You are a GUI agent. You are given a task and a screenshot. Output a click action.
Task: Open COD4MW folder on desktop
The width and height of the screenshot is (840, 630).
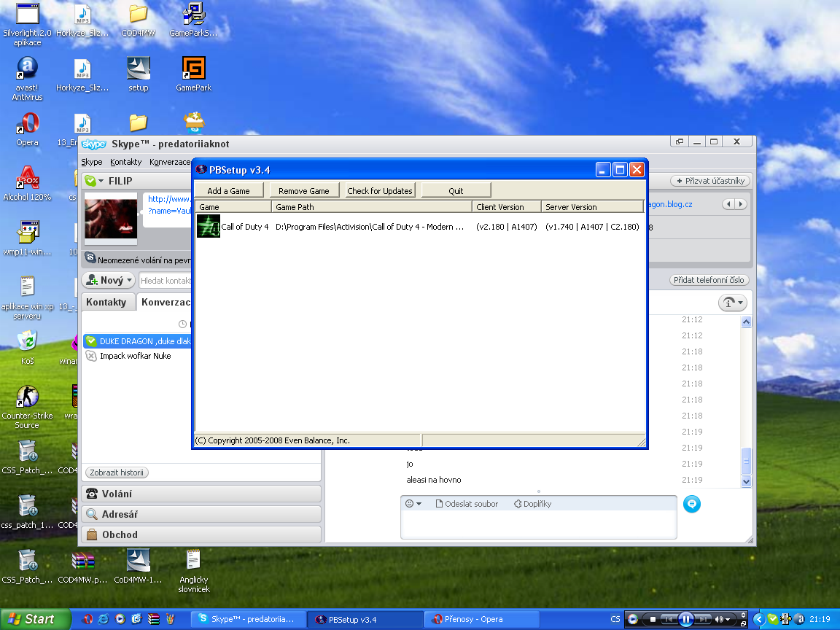point(139,20)
